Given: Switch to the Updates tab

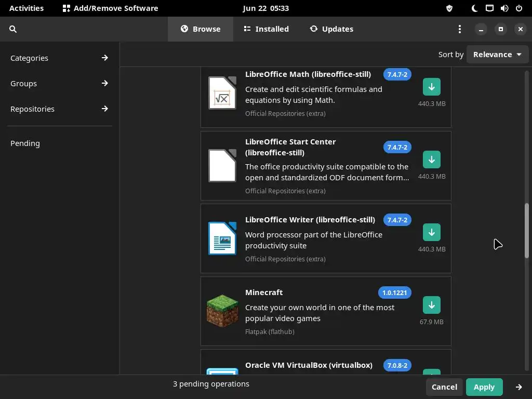Looking at the screenshot, I should click(x=331, y=29).
